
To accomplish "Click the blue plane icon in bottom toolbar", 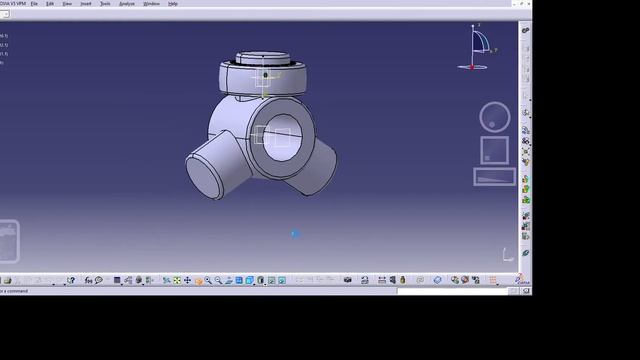I will tap(438, 280).
